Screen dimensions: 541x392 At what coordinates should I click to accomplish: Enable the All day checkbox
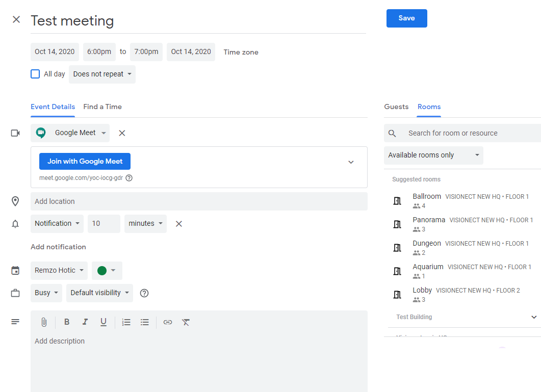point(35,73)
